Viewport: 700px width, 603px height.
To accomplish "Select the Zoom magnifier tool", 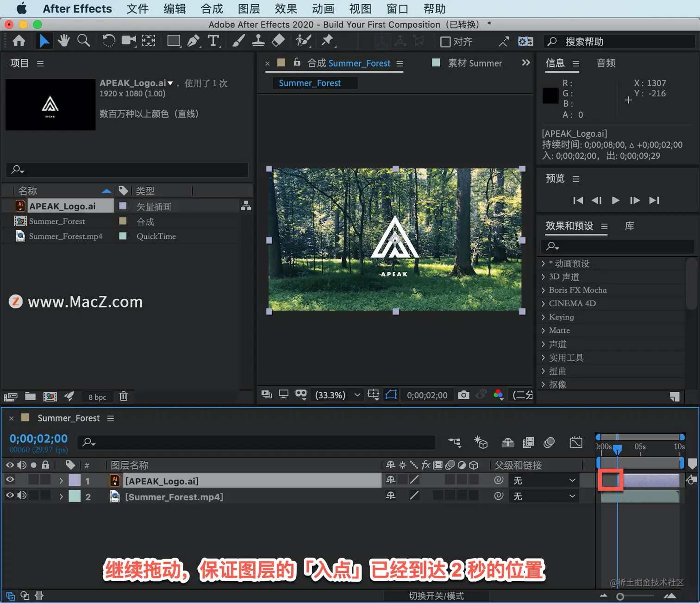I will point(84,41).
